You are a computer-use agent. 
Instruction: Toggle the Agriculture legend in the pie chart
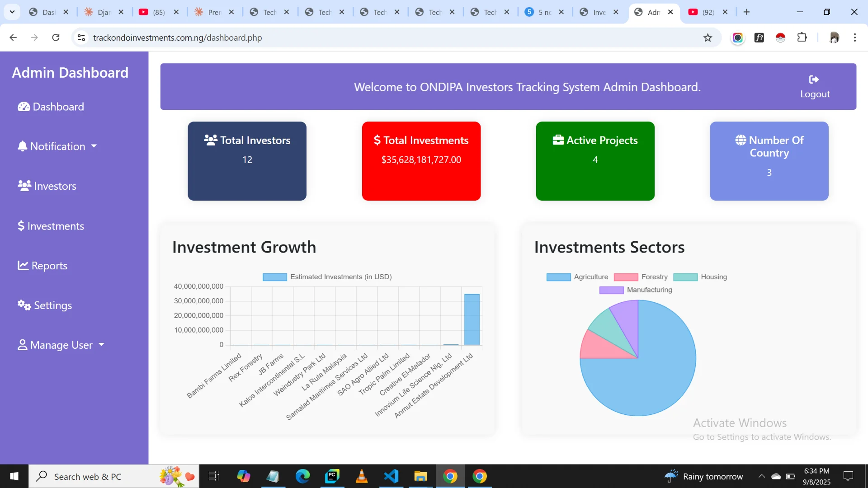point(558,277)
